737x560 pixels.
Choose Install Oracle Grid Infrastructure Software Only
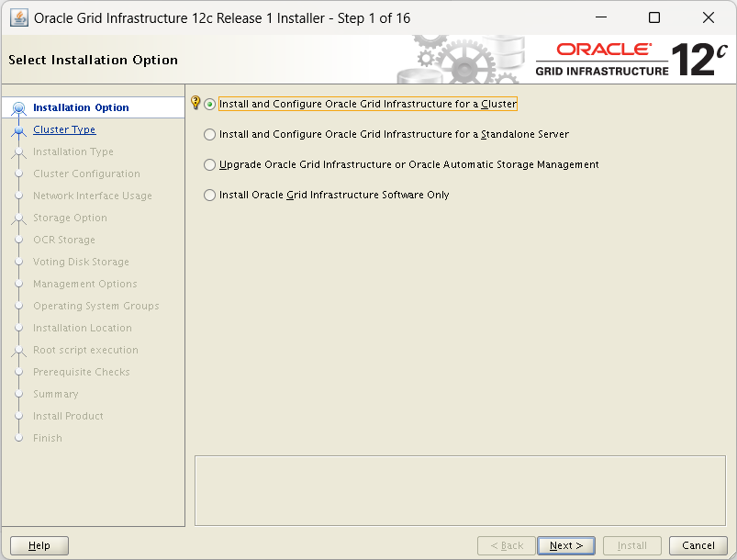(x=327, y=195)
